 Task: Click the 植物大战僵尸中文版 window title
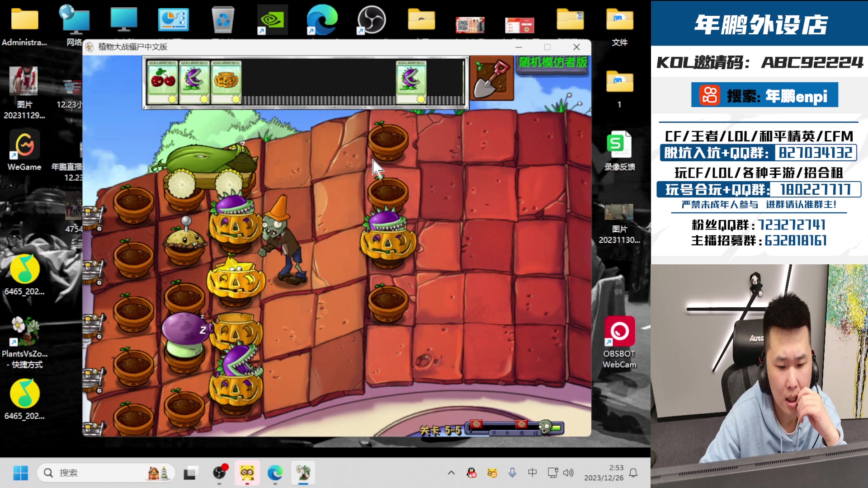[x=132, y=47]
